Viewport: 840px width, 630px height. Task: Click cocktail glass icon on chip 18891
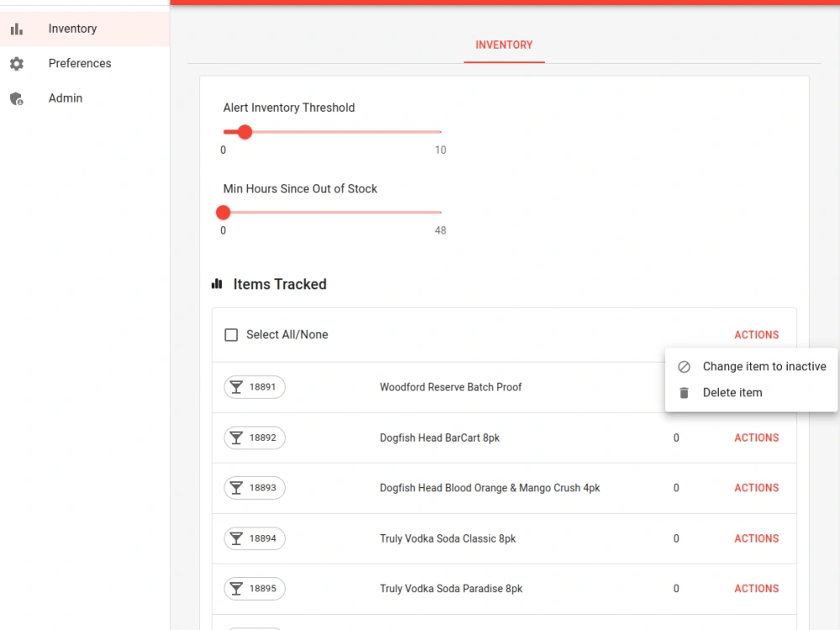pyautogui.click(x=236, y=387)
